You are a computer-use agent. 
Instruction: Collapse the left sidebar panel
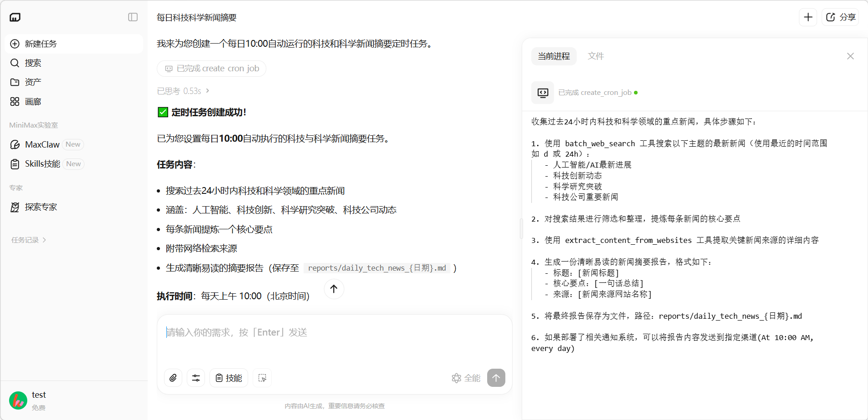(x=133, y=17)
